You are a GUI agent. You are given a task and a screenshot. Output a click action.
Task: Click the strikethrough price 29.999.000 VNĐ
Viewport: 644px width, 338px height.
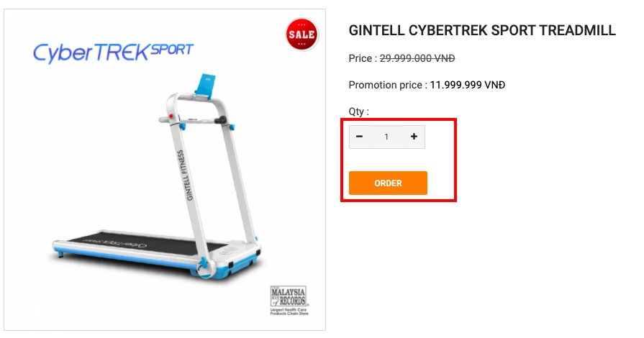[x=417, y=58]
